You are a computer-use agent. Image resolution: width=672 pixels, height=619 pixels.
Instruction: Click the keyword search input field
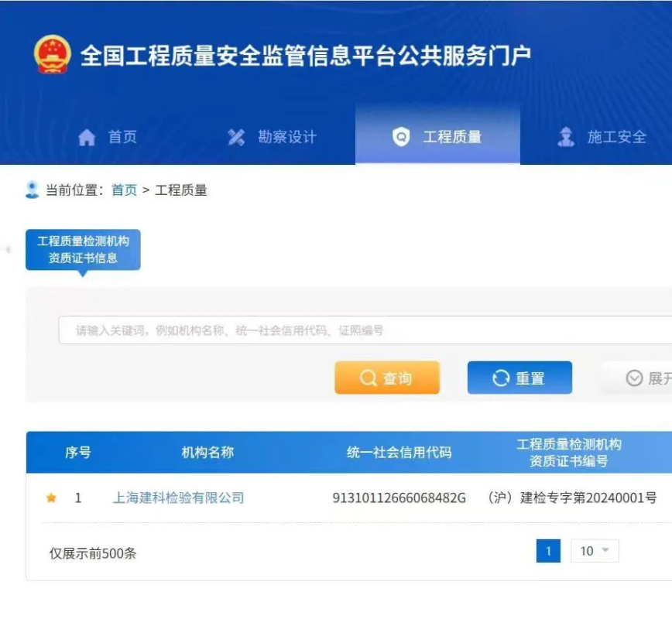[x=365, y=330]
